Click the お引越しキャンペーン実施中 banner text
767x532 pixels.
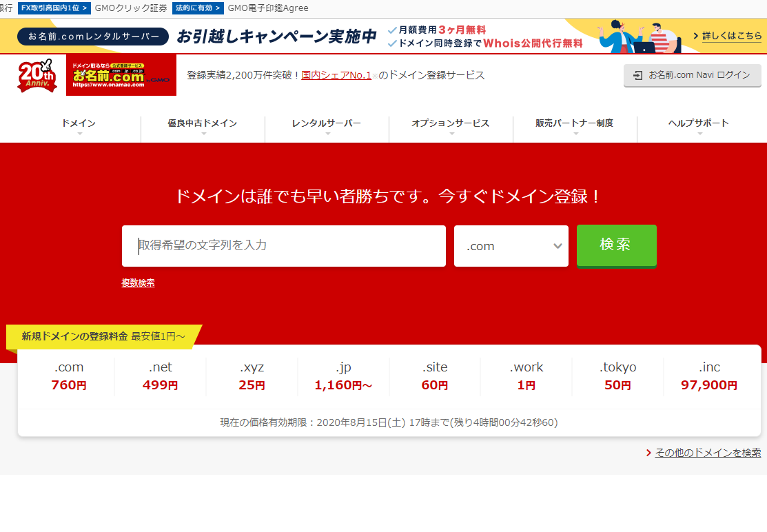(x=277, y=37)
